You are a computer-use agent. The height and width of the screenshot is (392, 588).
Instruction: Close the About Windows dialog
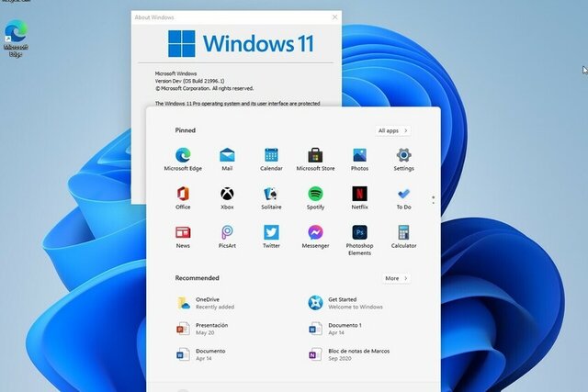[x=334, y=17]
